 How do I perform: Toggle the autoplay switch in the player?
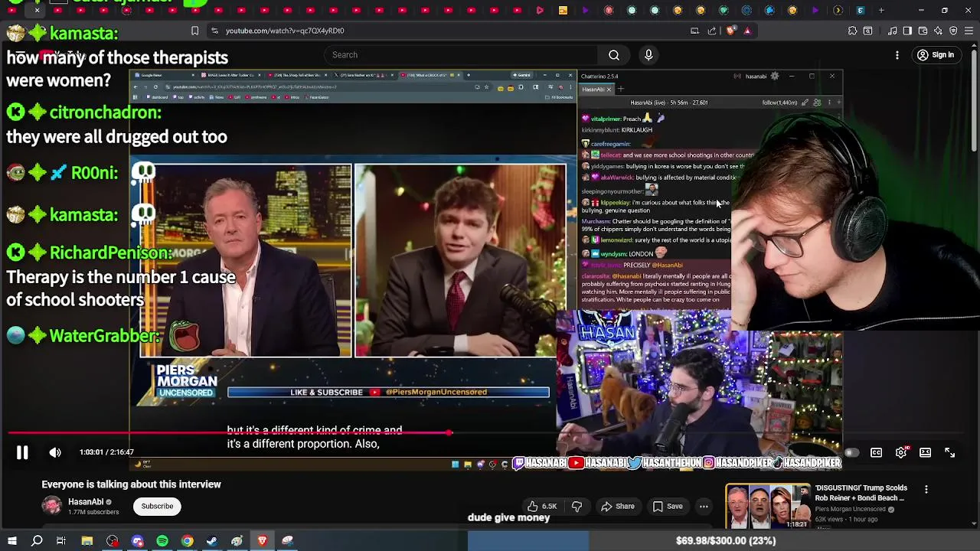click(851, 452)
